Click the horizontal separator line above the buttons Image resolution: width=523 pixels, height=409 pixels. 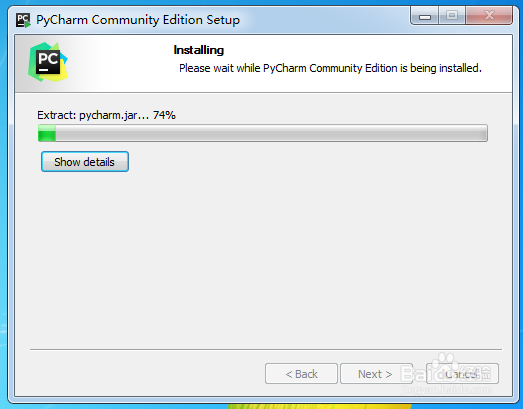coord(266,350)
